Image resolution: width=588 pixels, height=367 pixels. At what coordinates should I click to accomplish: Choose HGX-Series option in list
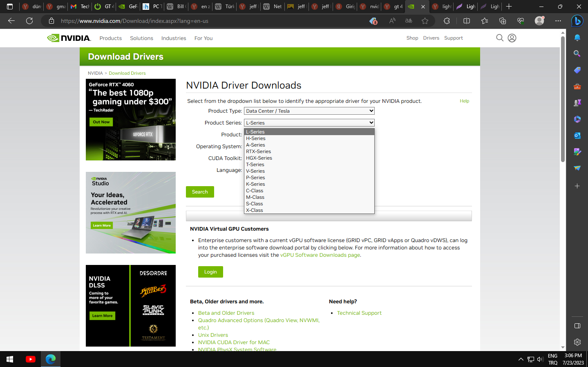[x=259, y=158]
